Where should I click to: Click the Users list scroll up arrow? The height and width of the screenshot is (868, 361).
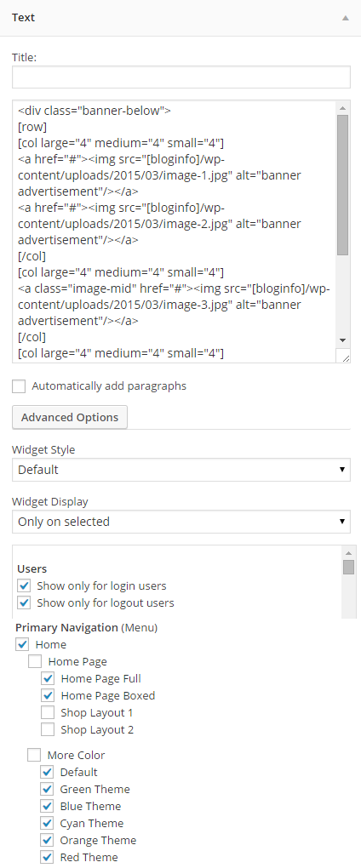tap(348, 553)
